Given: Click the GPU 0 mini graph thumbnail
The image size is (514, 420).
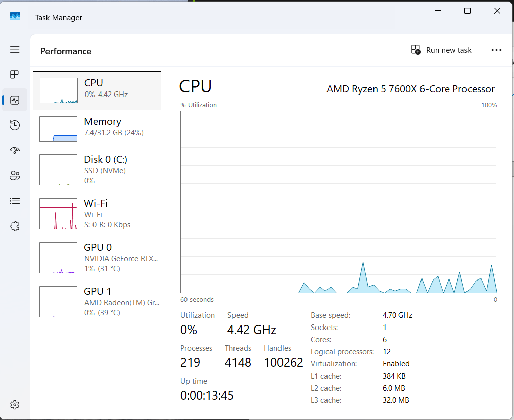Looking at the screenshot, I should coord(58,258).
